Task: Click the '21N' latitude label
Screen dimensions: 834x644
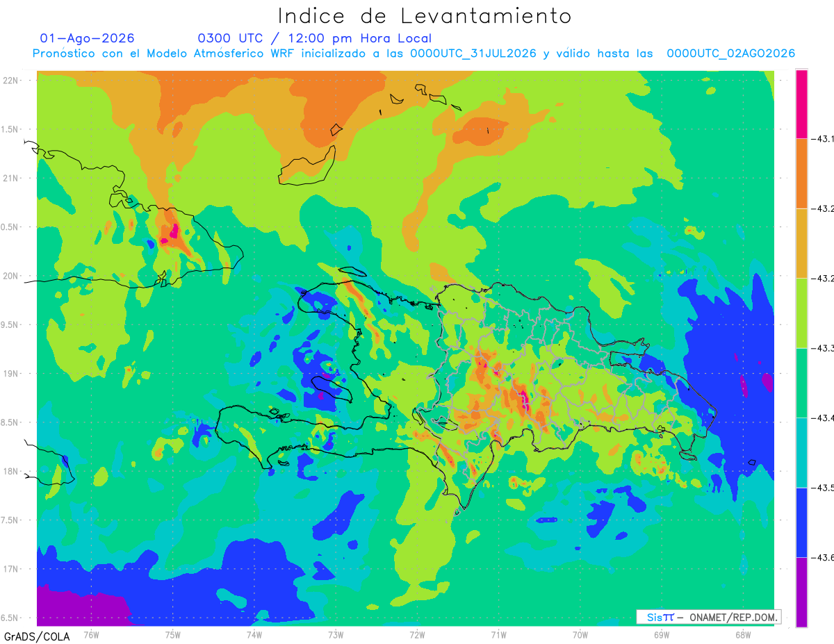Action: 10,178
